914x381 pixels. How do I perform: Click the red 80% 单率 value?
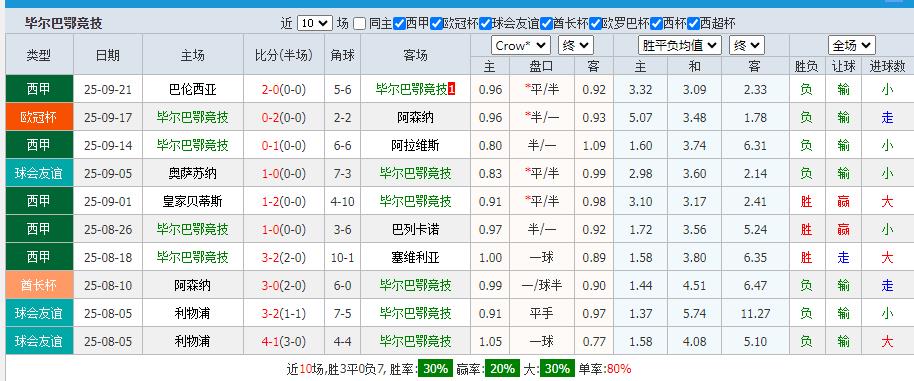[x=619, y=369]
